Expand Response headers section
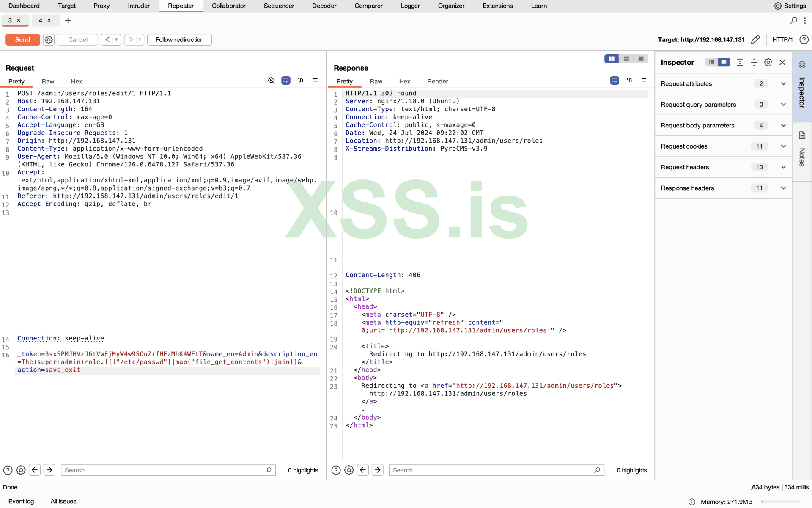 pyautogui.click(x=783, y=188)
